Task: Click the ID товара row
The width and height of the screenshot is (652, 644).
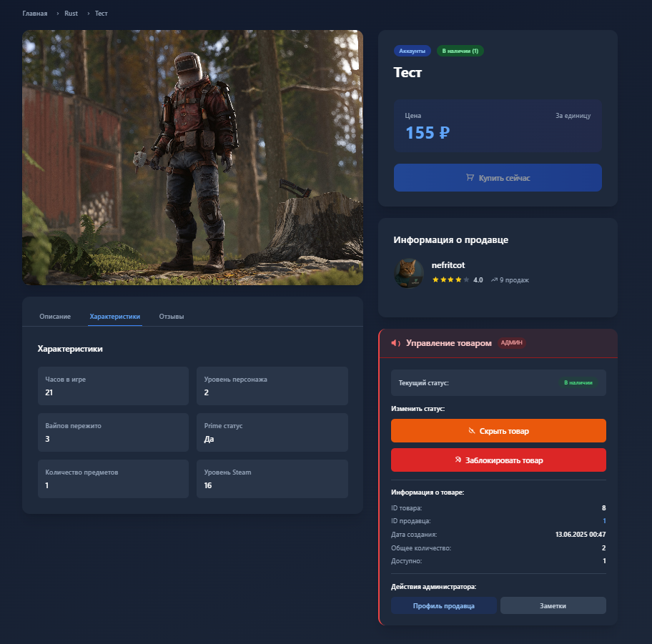Action: click(498, 508)
